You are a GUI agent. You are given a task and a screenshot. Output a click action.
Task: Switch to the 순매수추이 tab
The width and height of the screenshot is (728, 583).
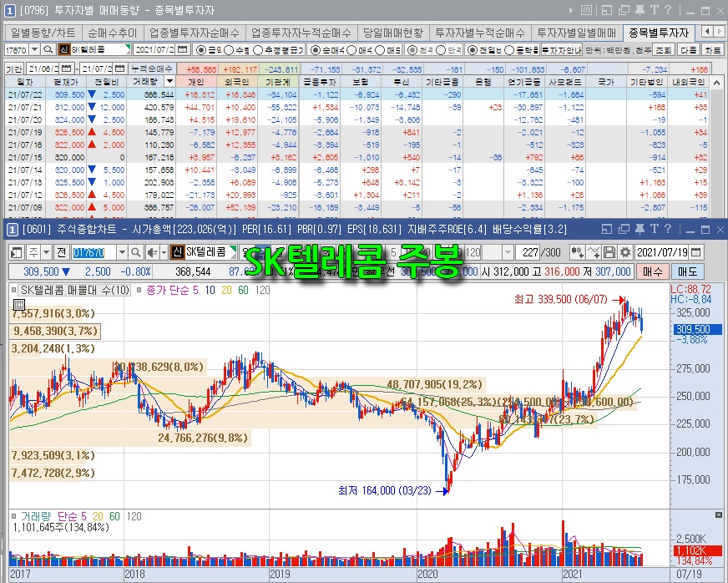(x=113, y=33)
